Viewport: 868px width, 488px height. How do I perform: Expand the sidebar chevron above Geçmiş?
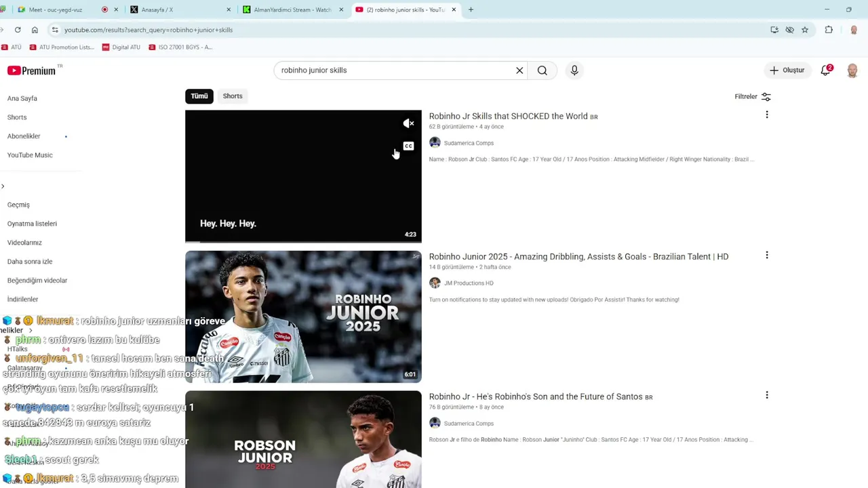point(3,186)
